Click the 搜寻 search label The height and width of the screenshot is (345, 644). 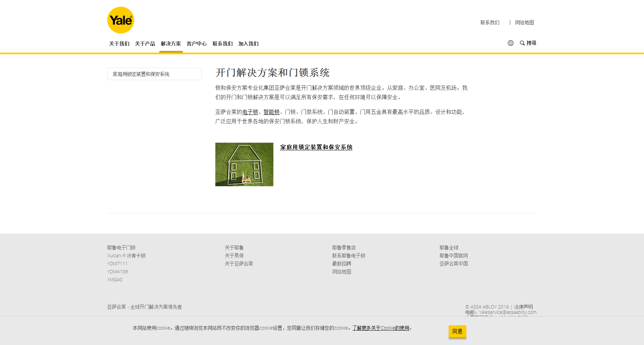(x=531, y=43)
